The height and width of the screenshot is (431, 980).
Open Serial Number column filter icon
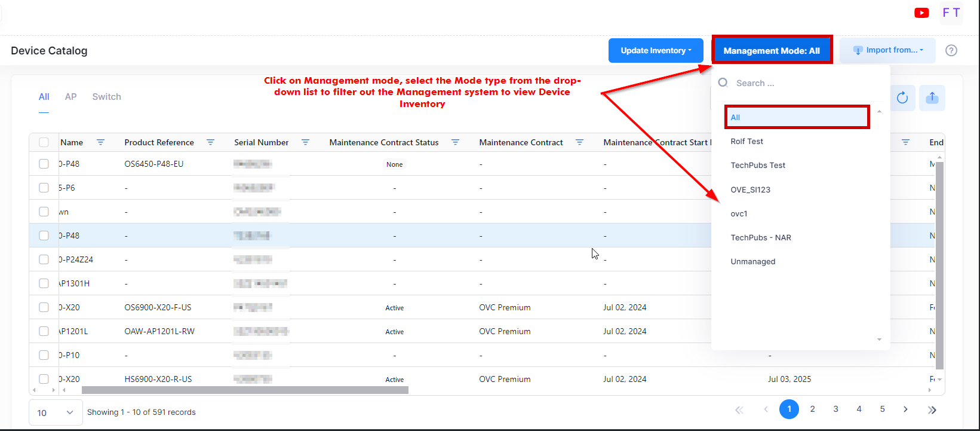coord(305,142)
